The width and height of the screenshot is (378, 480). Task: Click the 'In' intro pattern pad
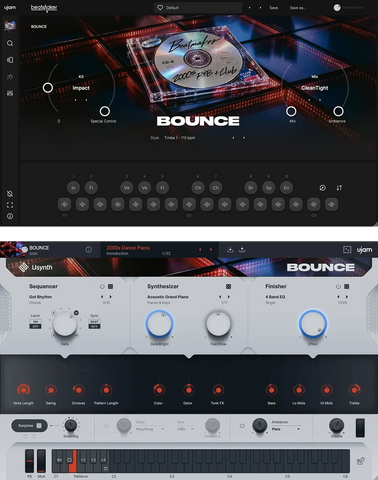[73, 188]
